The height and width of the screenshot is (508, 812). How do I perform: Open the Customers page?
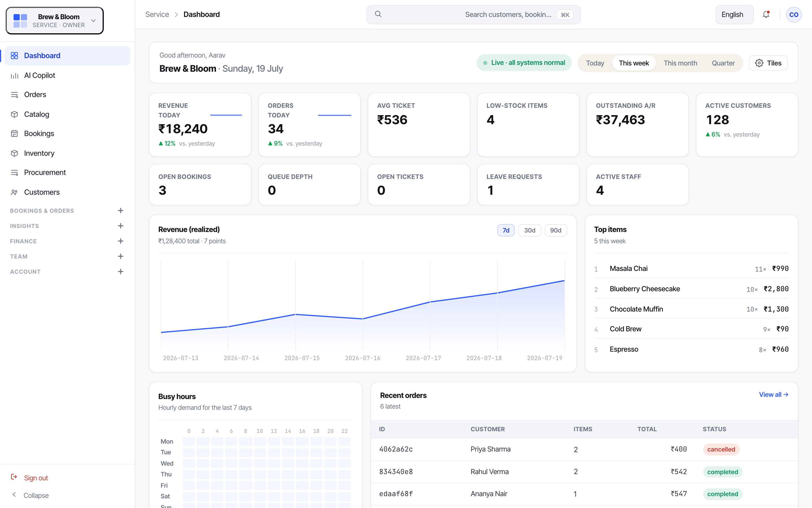tap(67, 192)
